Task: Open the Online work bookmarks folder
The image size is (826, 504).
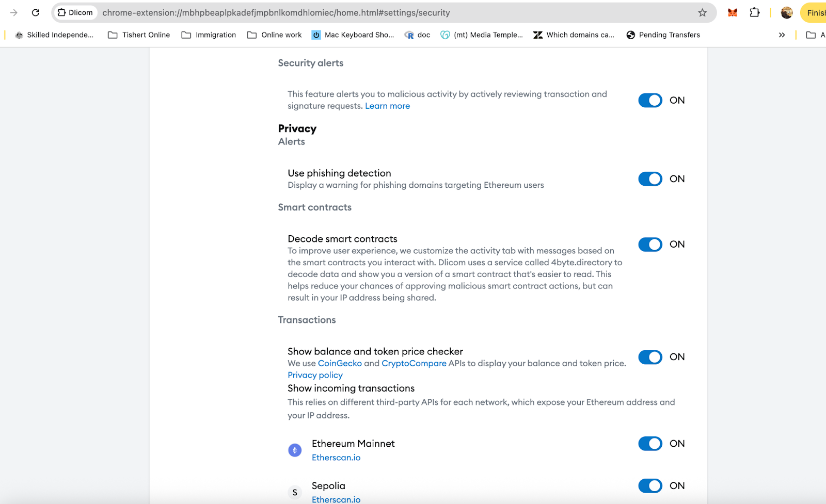Action: coord(274,35)
